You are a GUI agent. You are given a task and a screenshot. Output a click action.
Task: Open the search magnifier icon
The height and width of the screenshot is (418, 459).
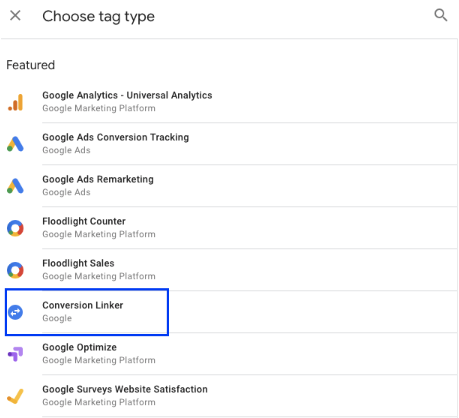coord(441,15)
